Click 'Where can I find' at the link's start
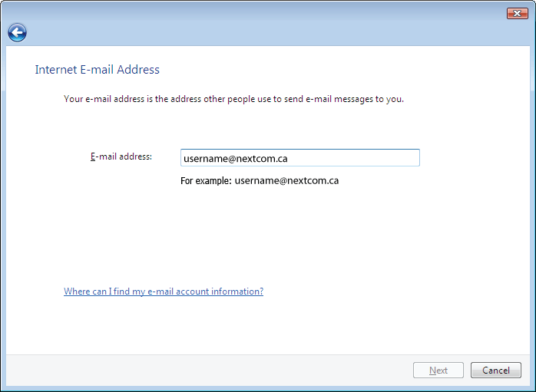Image resolution: width=536 pixels, height=392 pixels. tap(88, 292)
